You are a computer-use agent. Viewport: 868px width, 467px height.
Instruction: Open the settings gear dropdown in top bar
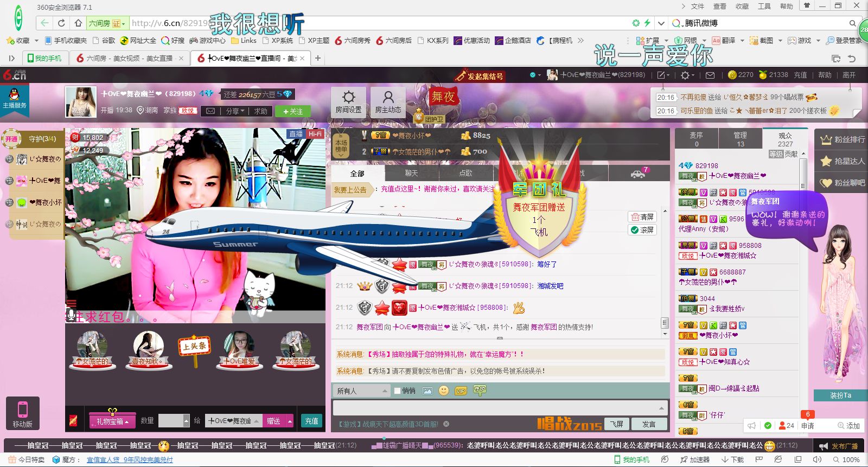[687, 75]
